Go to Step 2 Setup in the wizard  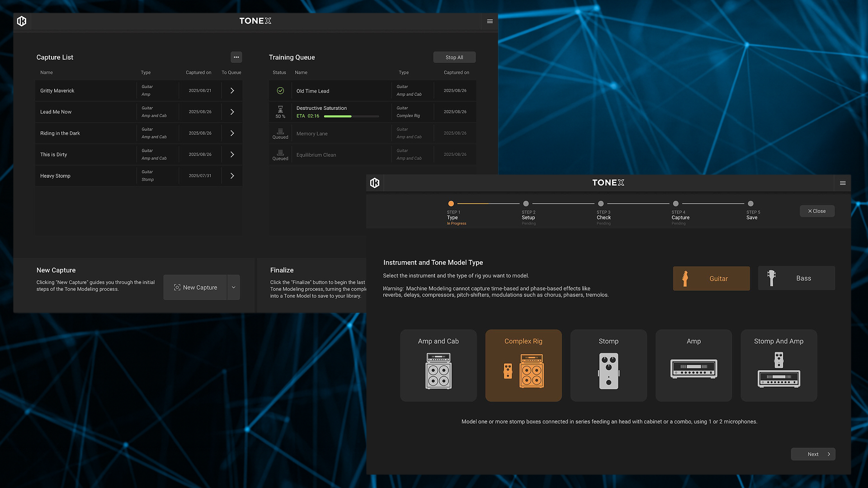526,204
